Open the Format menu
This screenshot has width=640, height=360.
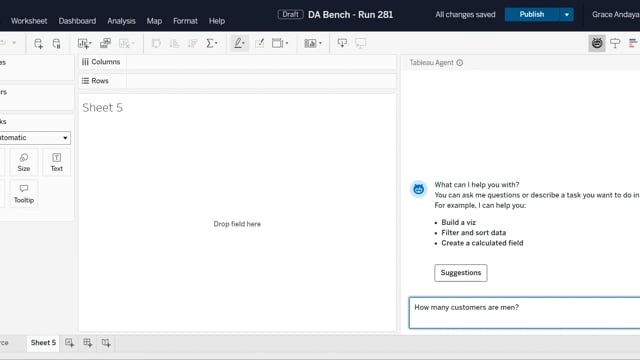[x=185, y=21]
